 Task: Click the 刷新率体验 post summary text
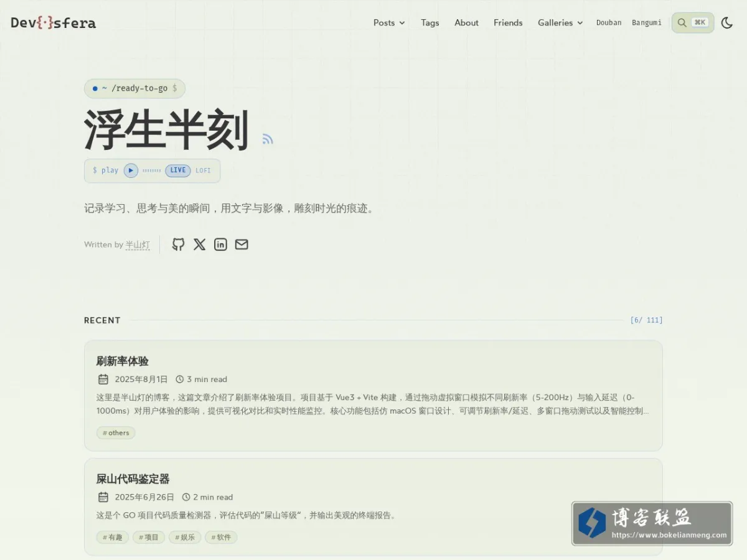pyautogui.click(x=373, y=404)
